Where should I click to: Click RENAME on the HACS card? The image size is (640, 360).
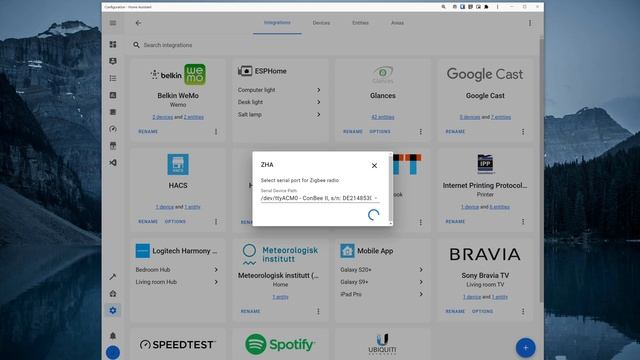148,222
